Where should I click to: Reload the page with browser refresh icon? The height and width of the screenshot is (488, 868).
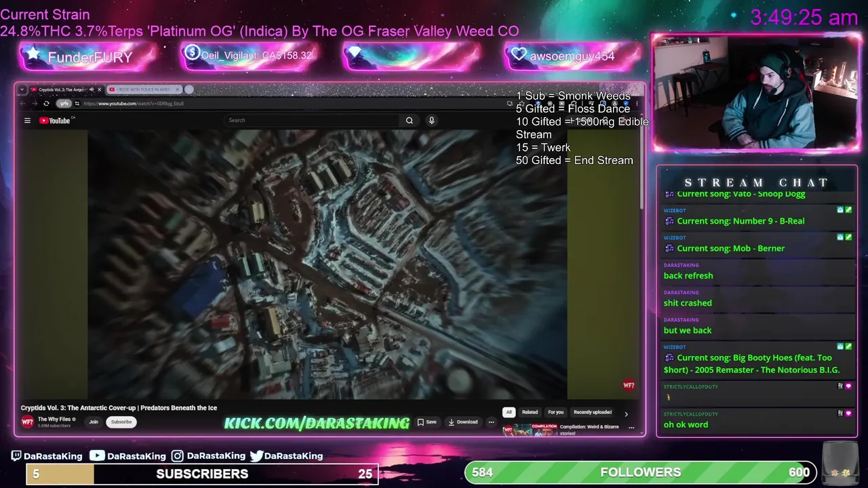pos(46,104)
